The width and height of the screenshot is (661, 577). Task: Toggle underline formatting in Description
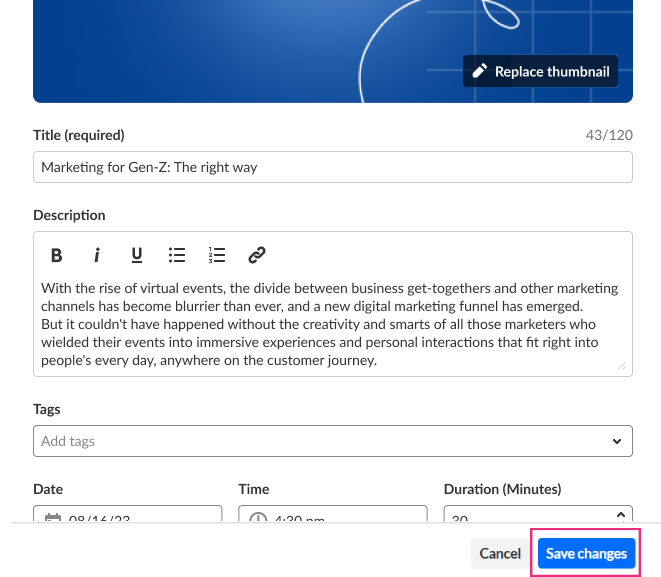pyautogui.click(x=137, y=255)
